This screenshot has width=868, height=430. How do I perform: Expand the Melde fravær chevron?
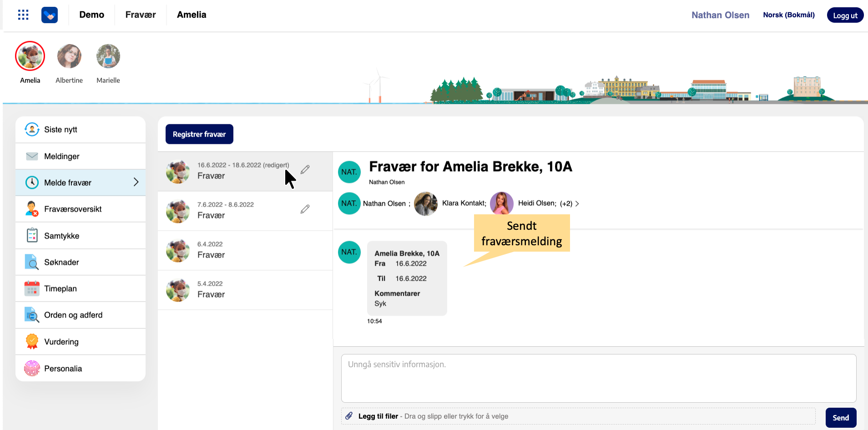pyautogui.click(x=136, y=182)
